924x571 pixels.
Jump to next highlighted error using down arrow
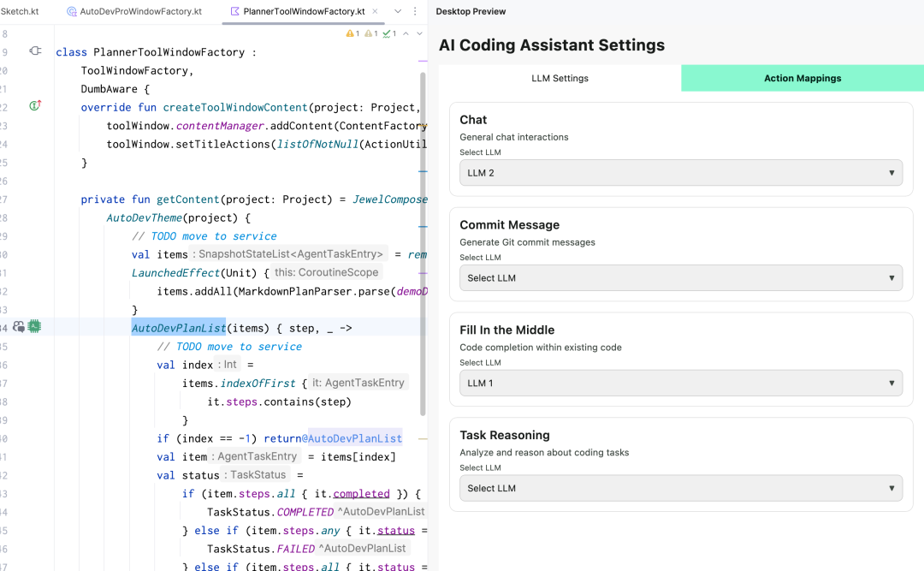[419, 33]
